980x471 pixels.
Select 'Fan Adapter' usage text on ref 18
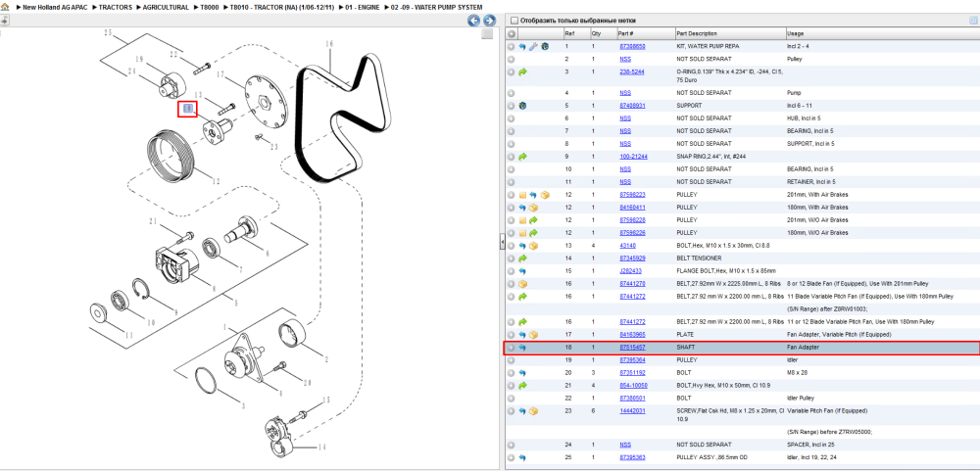[x=803, y=348]
